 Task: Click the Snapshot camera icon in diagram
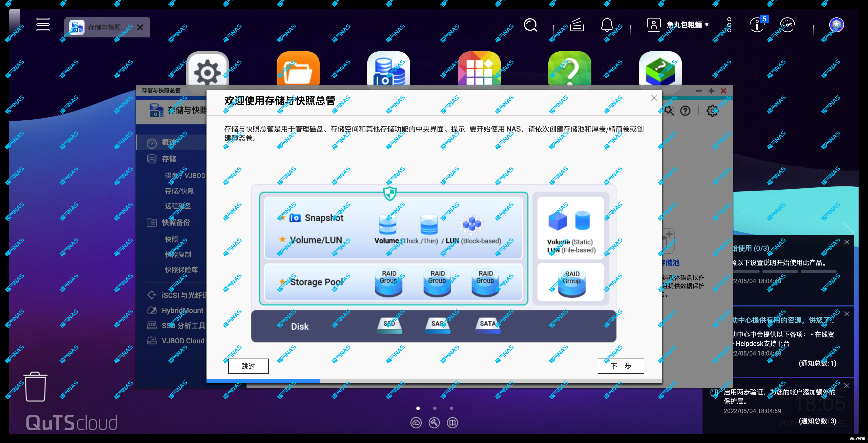(295, 218)
